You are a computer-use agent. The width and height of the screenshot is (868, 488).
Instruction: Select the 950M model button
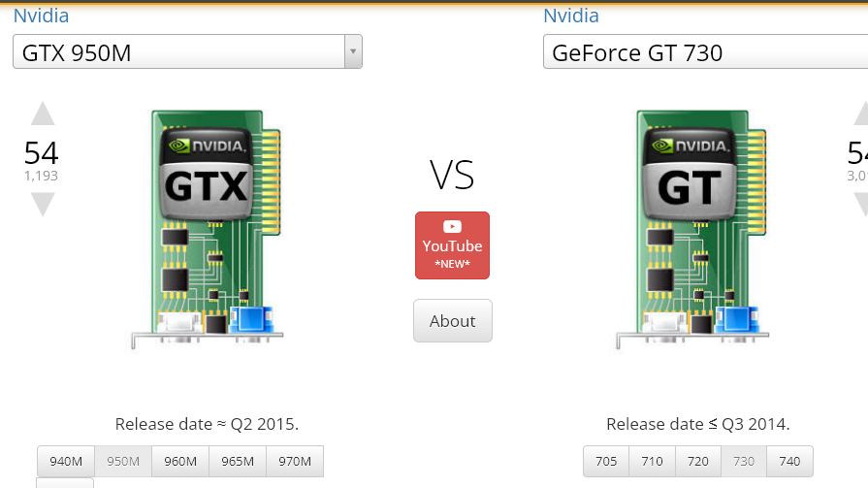click(123, 462)
